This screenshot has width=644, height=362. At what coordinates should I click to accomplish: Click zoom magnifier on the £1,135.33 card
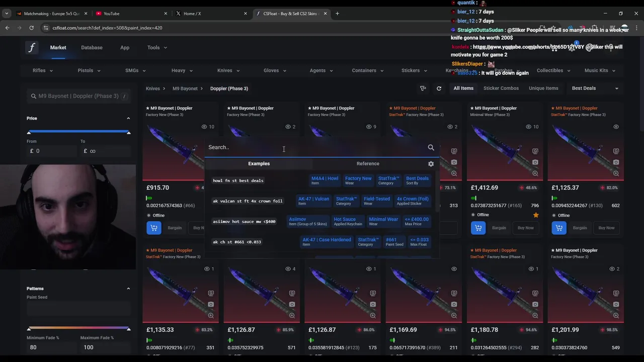click(211, 316)
